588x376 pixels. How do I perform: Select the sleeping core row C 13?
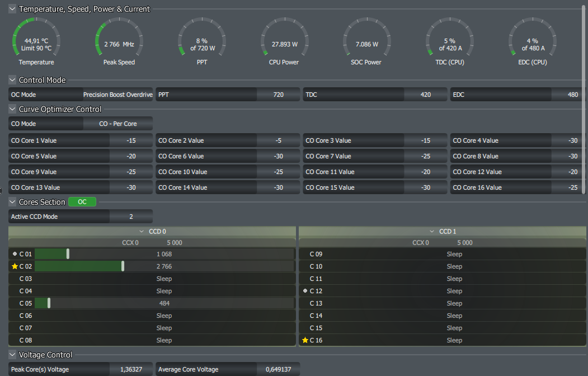[443, 303]
